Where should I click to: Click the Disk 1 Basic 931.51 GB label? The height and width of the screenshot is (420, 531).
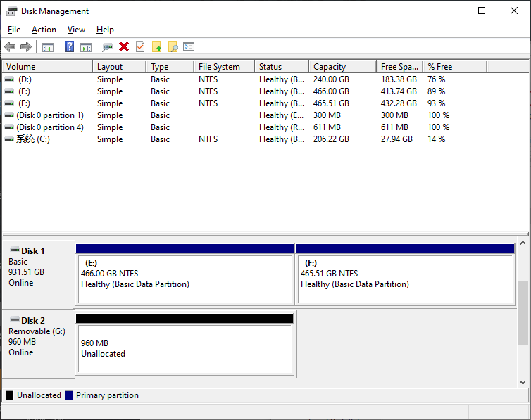click(x=38, y=274)
